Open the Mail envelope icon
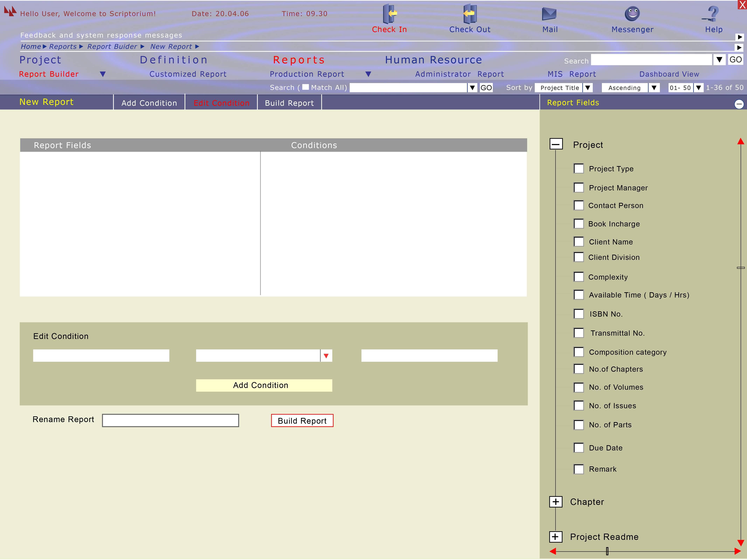The width and height of the screenshot is (747, 560). tap(549, 14)
